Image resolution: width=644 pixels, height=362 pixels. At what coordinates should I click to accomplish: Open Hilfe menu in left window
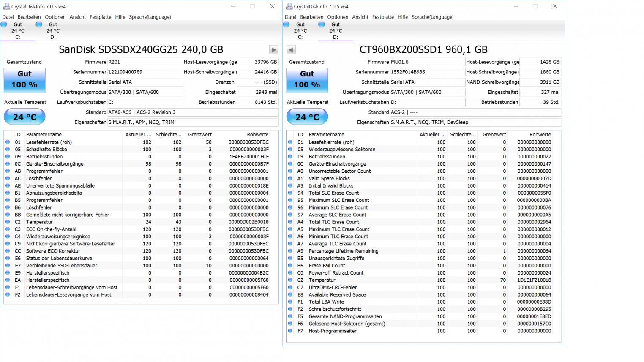(120, 17)
